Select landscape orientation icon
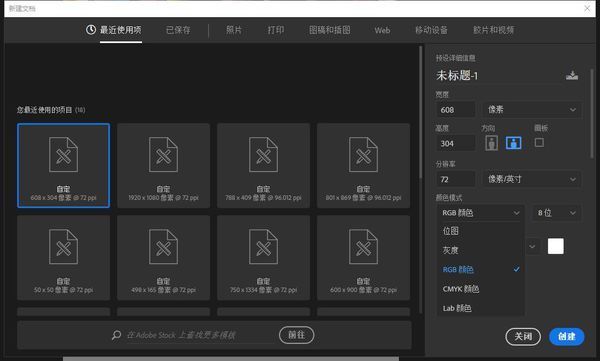600x361 pixels. pos(514,143)
